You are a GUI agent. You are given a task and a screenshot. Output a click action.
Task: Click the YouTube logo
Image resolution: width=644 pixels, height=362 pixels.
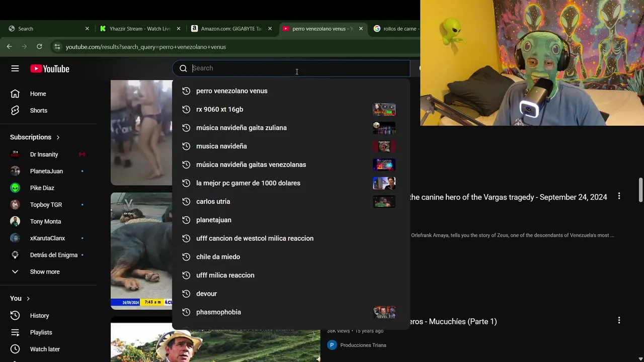[49, 69]
